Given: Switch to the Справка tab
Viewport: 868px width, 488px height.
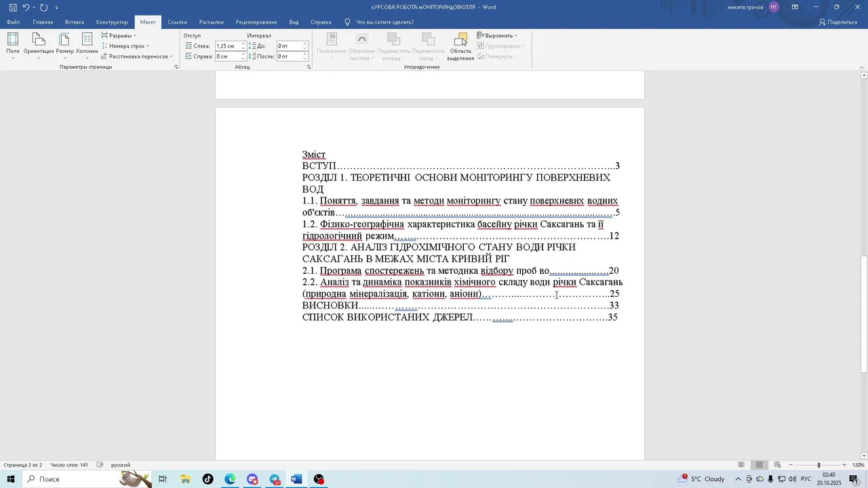Looking at the screenshot, I should coord(321,22).
